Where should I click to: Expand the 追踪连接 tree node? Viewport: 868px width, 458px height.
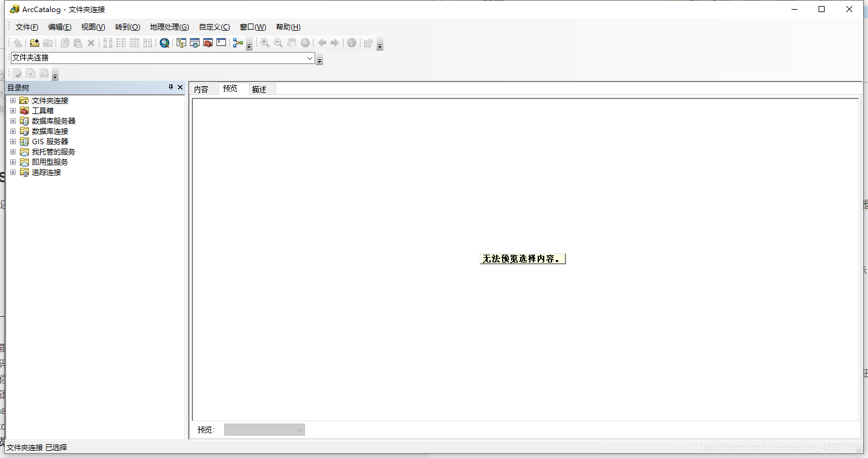pyautogui.click(x=13, y=172)
